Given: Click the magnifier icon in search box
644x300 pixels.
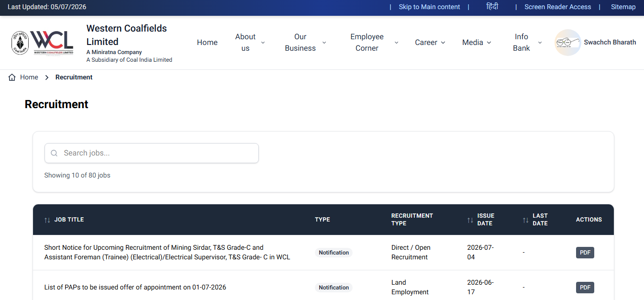Looking at the screenshot, I should 54,153.
